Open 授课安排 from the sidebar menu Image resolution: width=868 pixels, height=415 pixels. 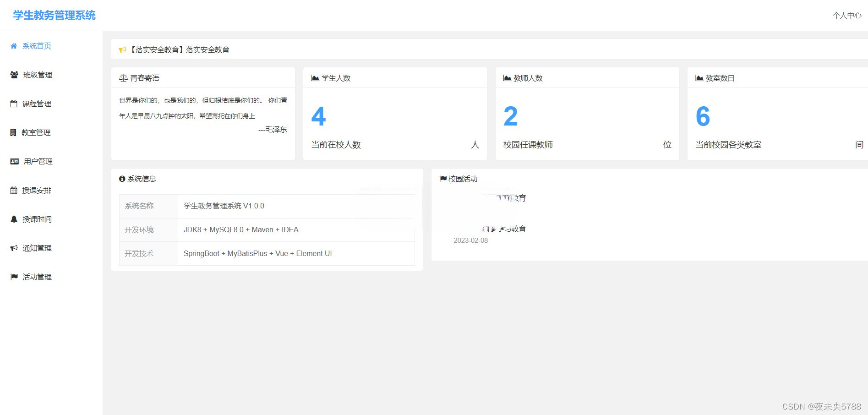(x=37, y=190)
